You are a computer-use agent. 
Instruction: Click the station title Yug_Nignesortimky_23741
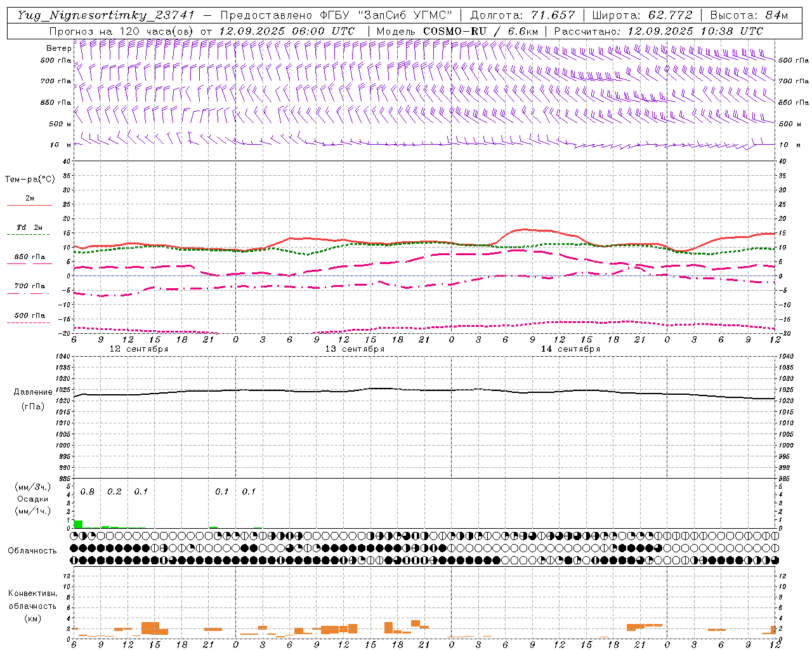click(105, 15)
